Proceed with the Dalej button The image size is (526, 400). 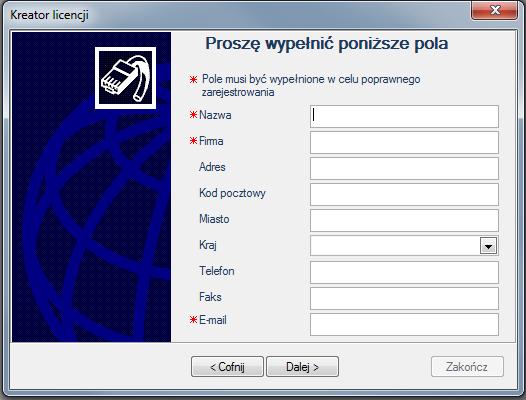(x=302, y=367)
